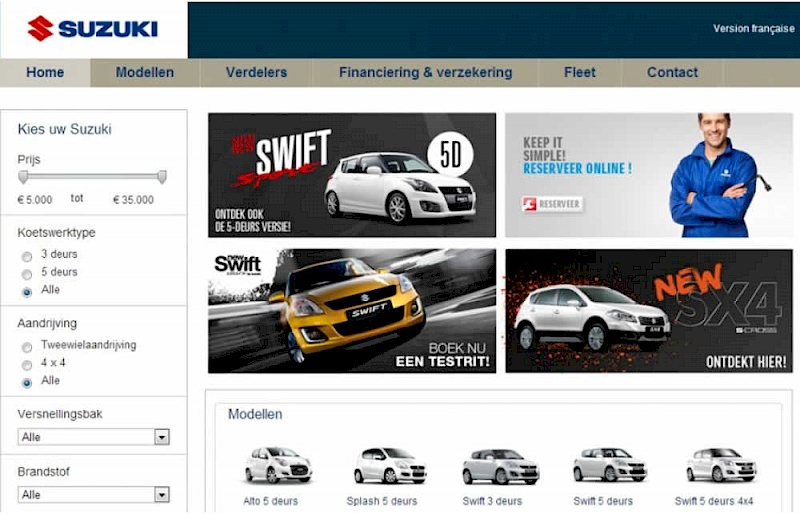Select the 5 deurs body type option
The width and height of the screenshot is (800, 514).
pyautogui.click(x=27, y=273)
